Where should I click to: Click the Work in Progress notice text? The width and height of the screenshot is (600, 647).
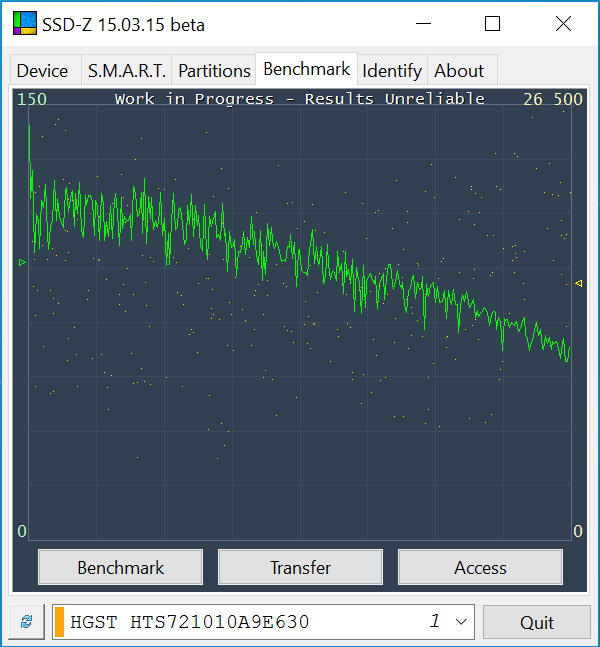tap(300, 99)
